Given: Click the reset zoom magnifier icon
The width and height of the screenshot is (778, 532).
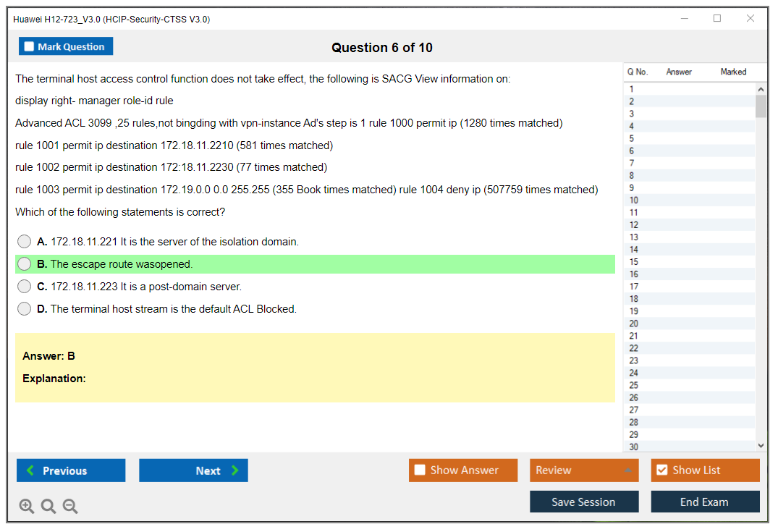Looking at the screenshot, I should [48, 507].
